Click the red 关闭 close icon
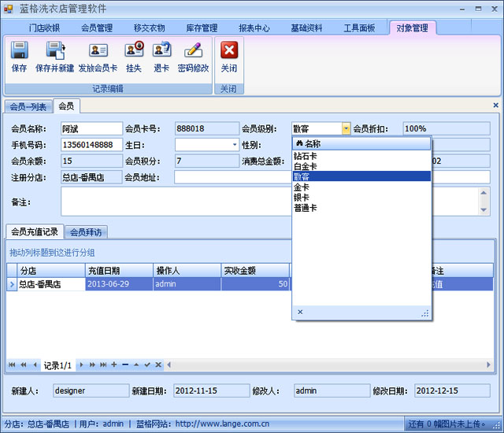 [x=229, y=50]
